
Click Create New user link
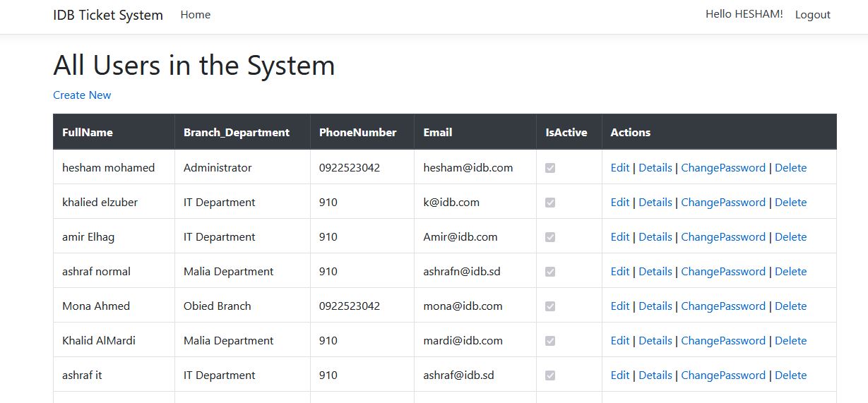[x=82, y=95]
